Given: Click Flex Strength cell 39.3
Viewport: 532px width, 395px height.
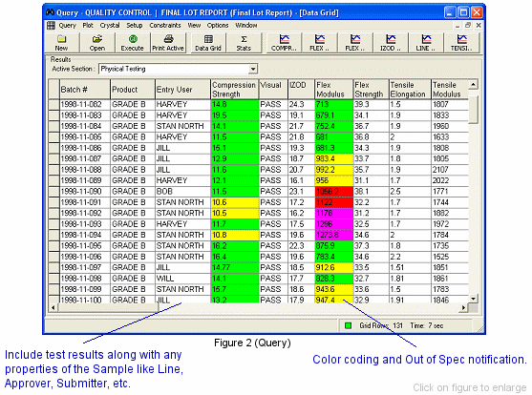Looking at the screenshot, I should (371, 104).
